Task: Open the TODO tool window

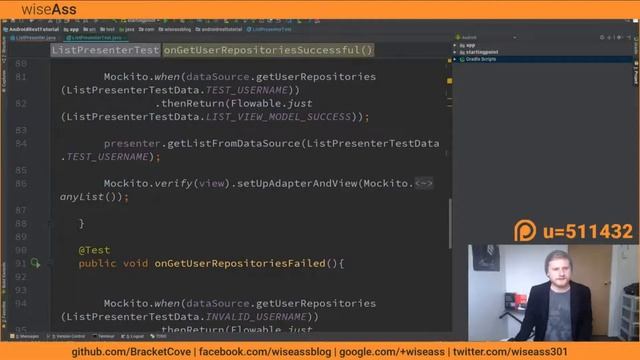Action: [x=158, y=336]
